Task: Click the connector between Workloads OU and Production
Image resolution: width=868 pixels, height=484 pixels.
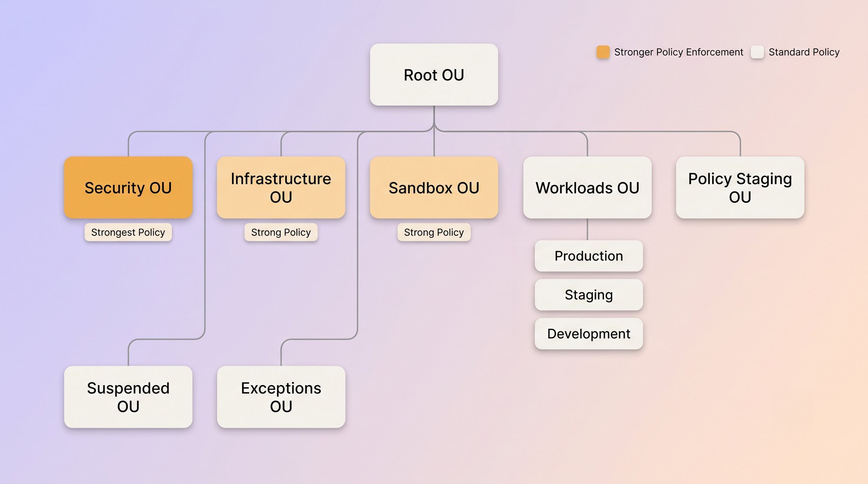Action: [x=587, y=229]
